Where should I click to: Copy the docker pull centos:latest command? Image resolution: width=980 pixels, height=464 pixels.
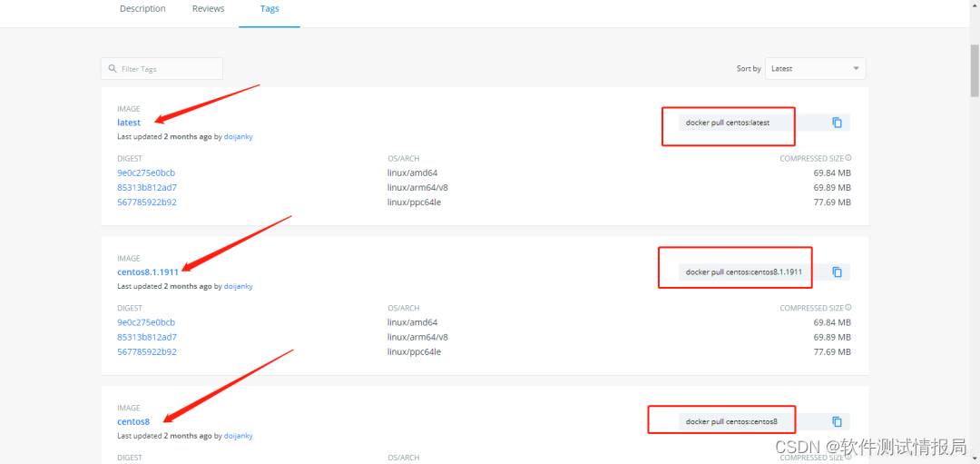(837, 123)
